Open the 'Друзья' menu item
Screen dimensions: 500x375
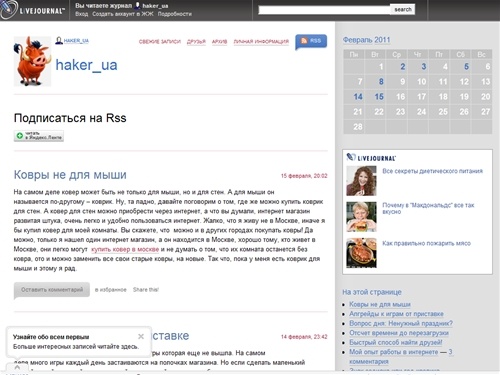click(x=196, y=42)
